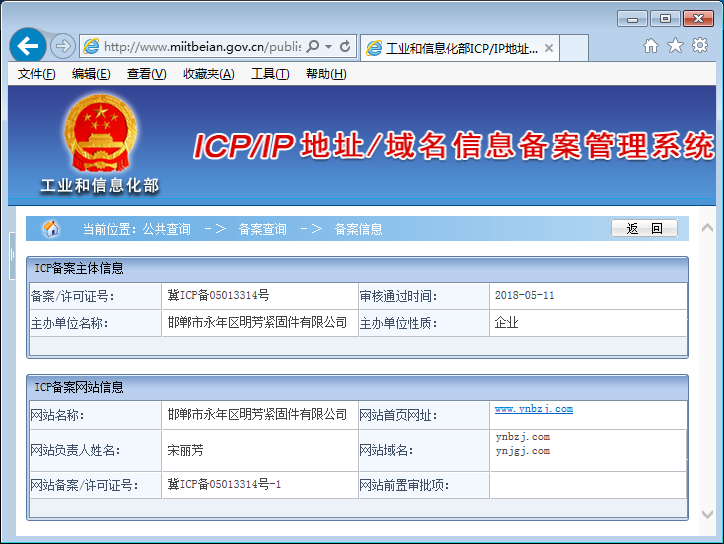Open the browser Home icon in toolbar
Image resolution: width=724 pixels, height=544 pixels.
click(651, 46)
